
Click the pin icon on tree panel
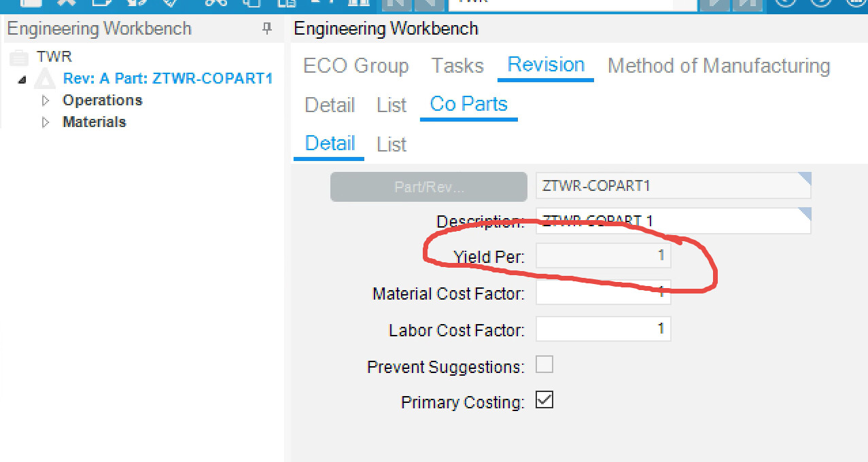coord(267,29)
